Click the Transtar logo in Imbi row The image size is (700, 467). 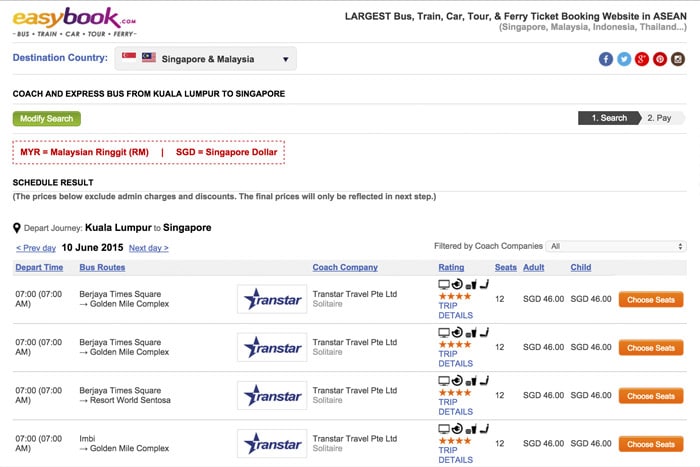[272, 444]
